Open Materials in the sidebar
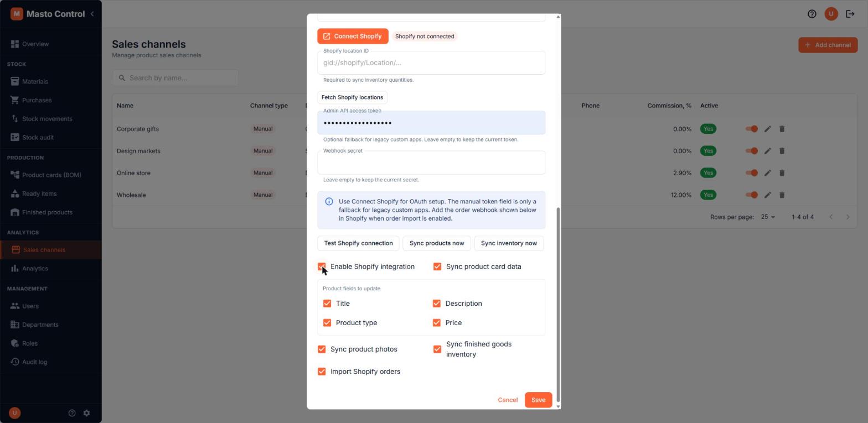 [50, 81]
